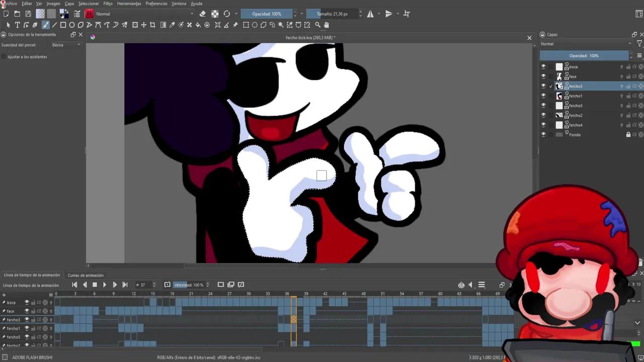
Task: Jump to last frame
Action: point(125,285)
